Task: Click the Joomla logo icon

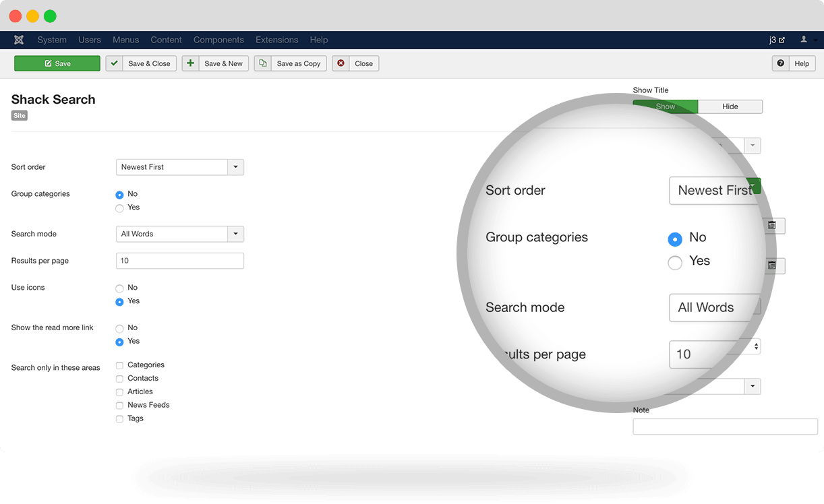Action: (x=19, y=40)
